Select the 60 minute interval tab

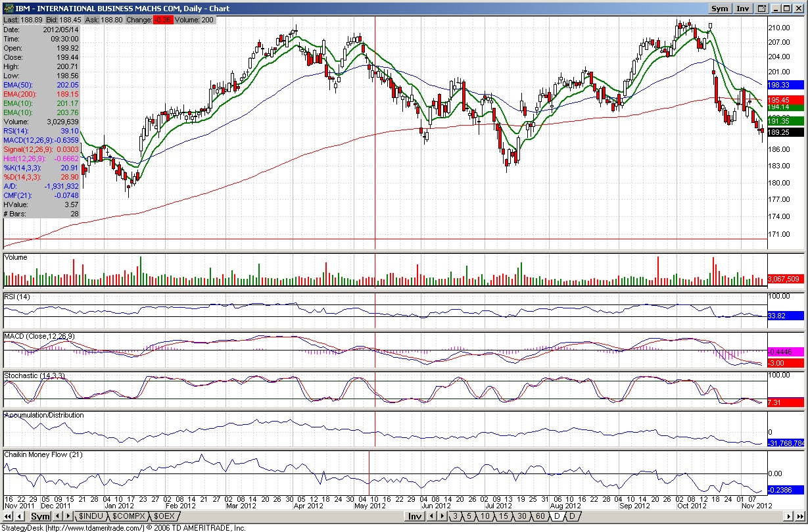[x=540, y=516]
